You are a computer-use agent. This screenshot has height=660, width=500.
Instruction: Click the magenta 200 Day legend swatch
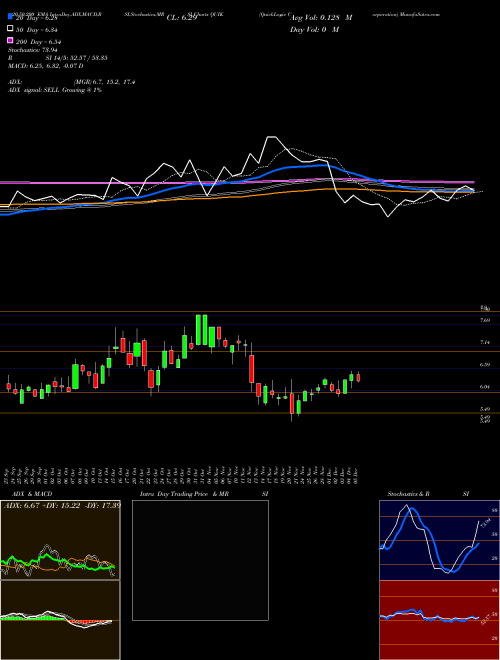(x=10, y=40)
